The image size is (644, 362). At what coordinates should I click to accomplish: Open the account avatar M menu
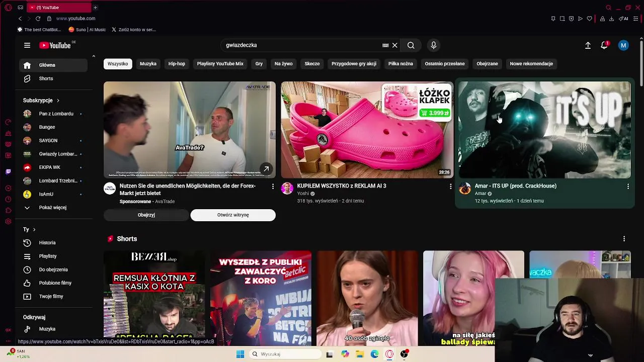623,45
